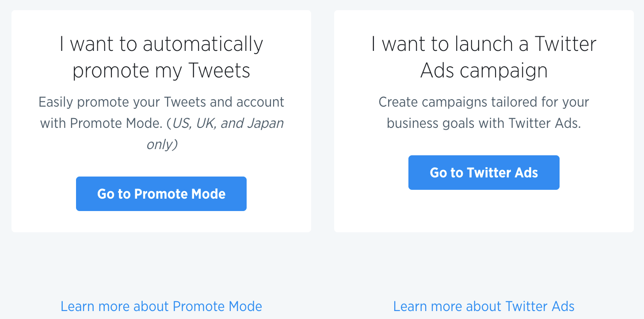Screen dimensions: 644x319
Task: Select the launch a Twitter Ads campaign heading
Action: (x=484, y=57)
